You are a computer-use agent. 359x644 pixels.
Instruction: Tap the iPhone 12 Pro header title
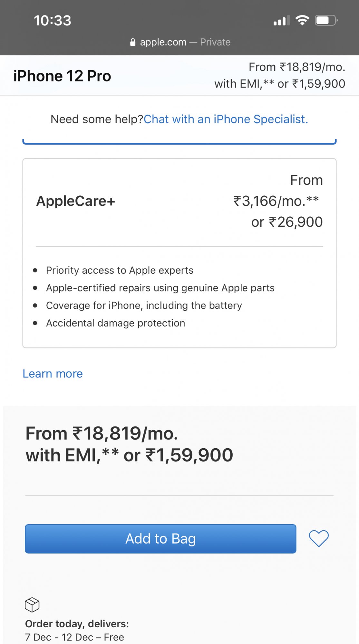coord(62,76)
